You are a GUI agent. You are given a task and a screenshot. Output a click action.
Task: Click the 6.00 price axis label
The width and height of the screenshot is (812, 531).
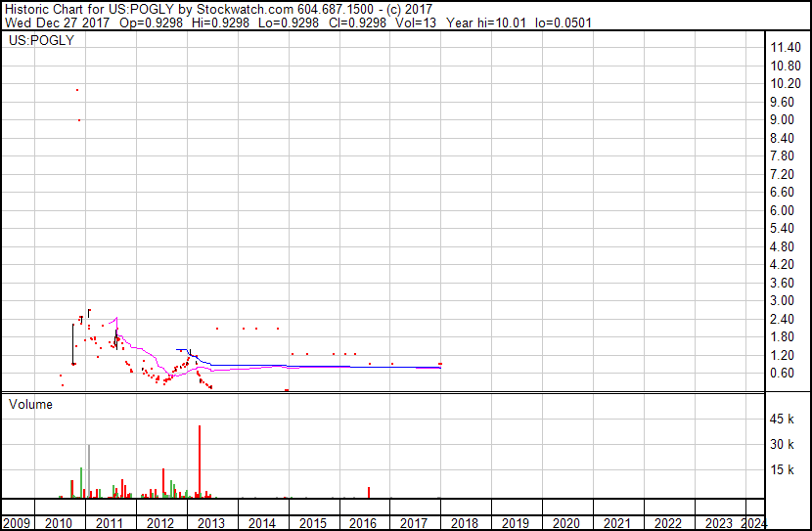coord(782,210)
